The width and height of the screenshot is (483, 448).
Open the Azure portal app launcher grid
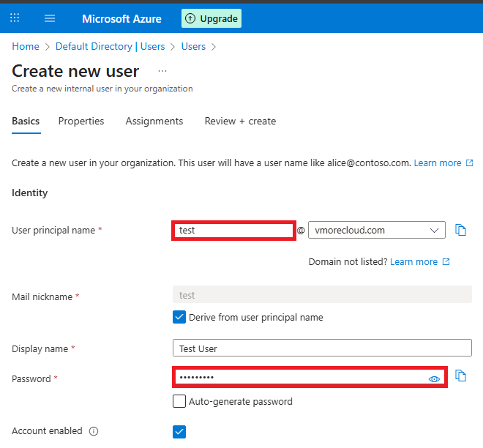[x=15, y=18]
